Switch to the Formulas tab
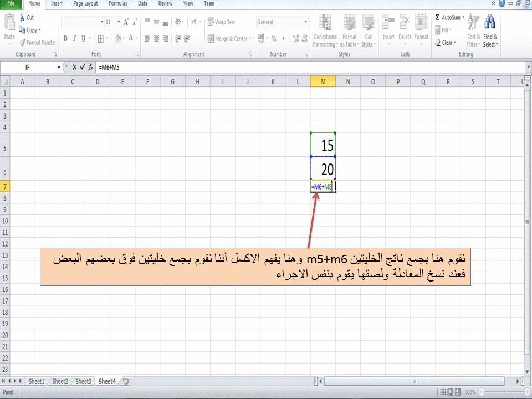 pyautogui.click(x=117, y=4)
